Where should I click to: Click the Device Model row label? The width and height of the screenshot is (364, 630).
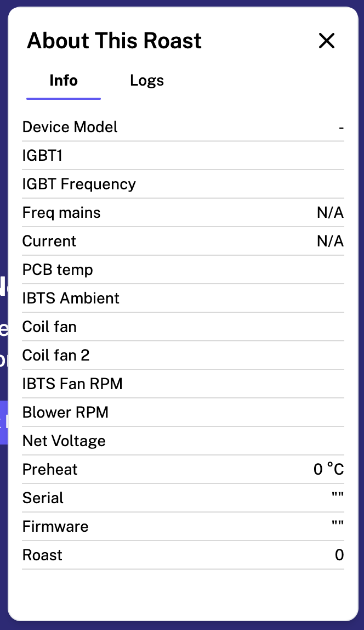tap(70, 127)
